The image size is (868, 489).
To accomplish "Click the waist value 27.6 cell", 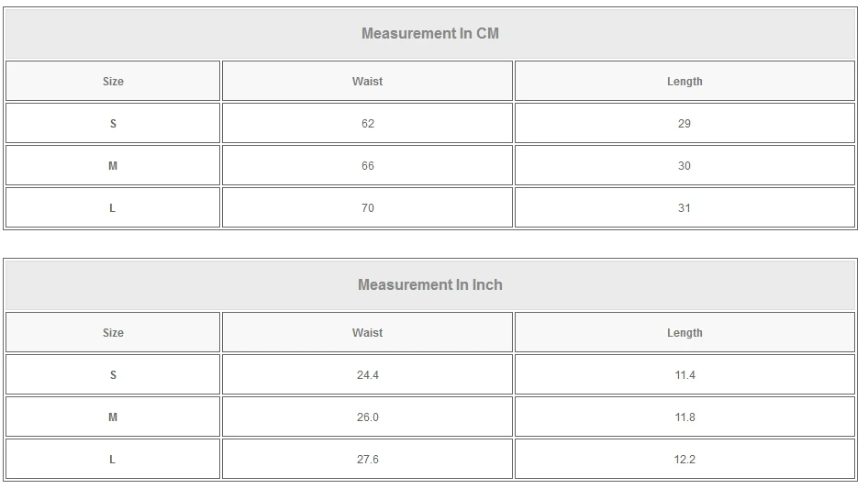I will [367, 460].
